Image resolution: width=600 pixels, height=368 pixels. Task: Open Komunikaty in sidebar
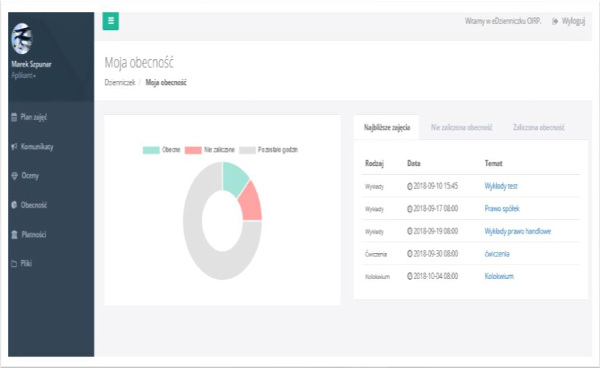click(37, 147)
